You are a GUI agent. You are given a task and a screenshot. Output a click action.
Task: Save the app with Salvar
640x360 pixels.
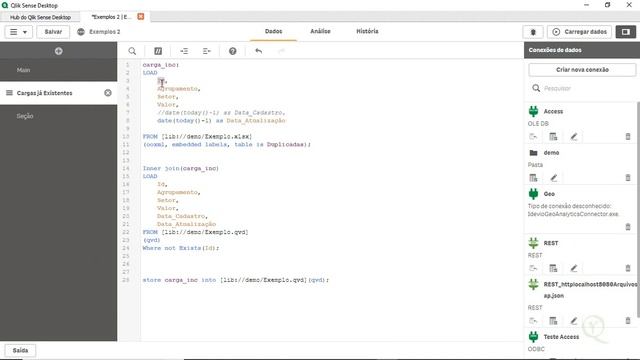tap(53, 32)
